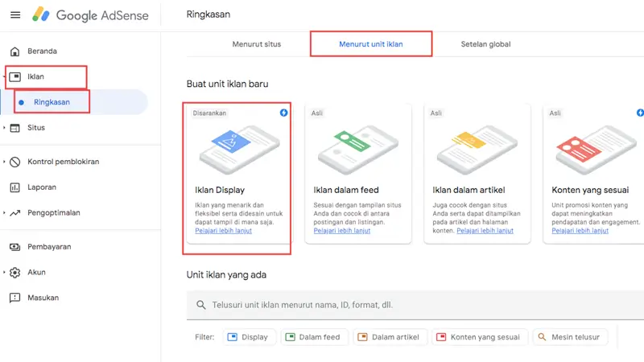Viewport: 644px width, 362px height.
Task: Expand the Situs sidebar section arrow
Action: click(x=4, y=128)
